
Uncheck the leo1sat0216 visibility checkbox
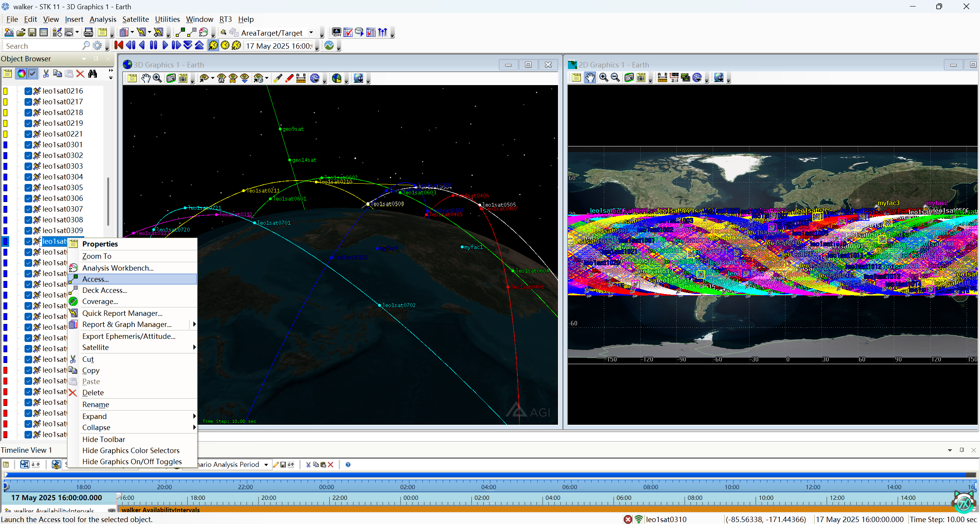tap(28, 91)
